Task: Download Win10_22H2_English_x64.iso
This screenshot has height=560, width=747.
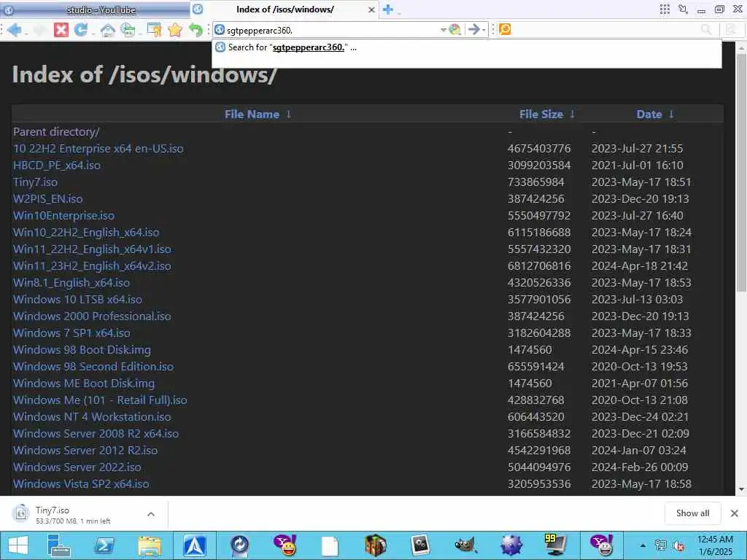Action: [x=86, y=233]
